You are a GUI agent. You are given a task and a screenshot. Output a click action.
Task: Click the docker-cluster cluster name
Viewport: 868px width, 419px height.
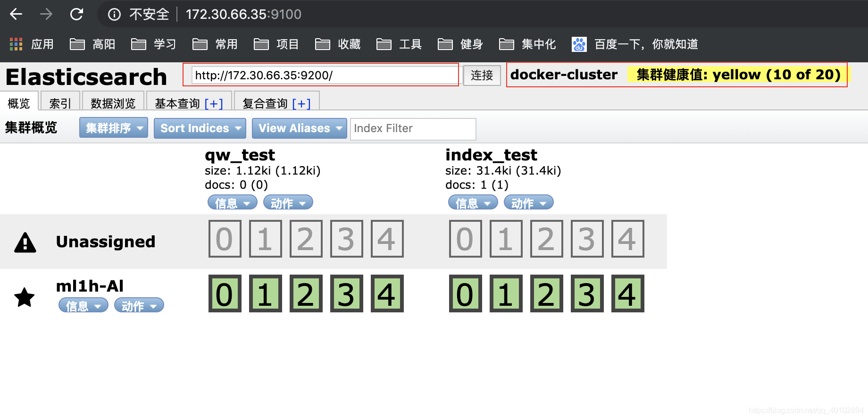coord(564,75)
